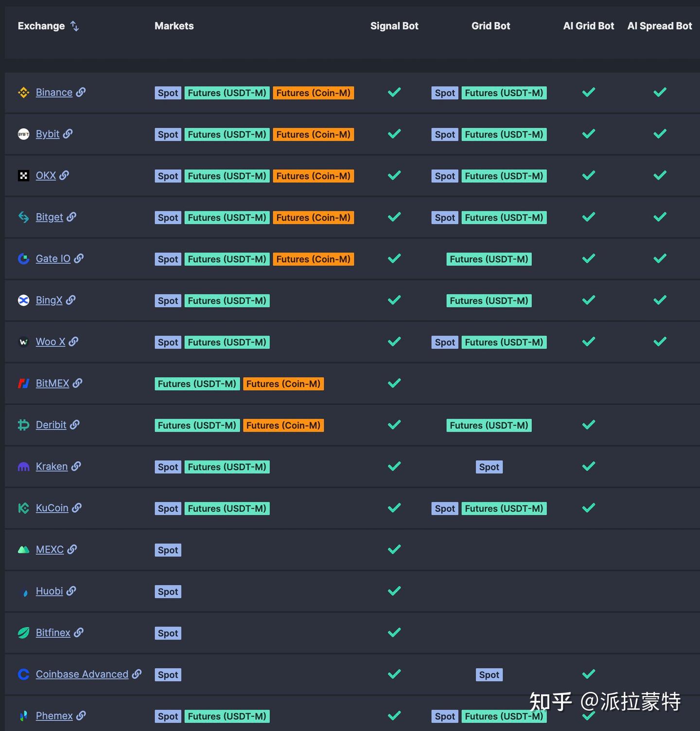Click the external link icon beside Phemex

click(x=81, y=715)
